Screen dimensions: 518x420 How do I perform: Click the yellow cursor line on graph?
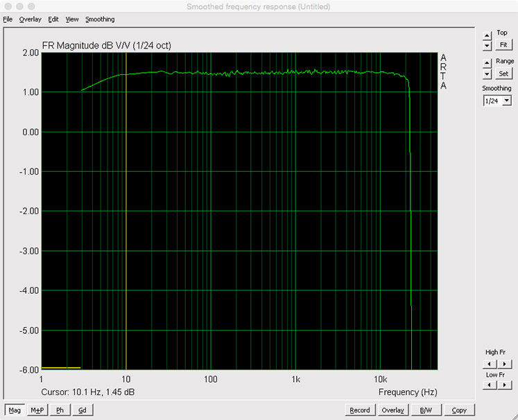[126, 211]
